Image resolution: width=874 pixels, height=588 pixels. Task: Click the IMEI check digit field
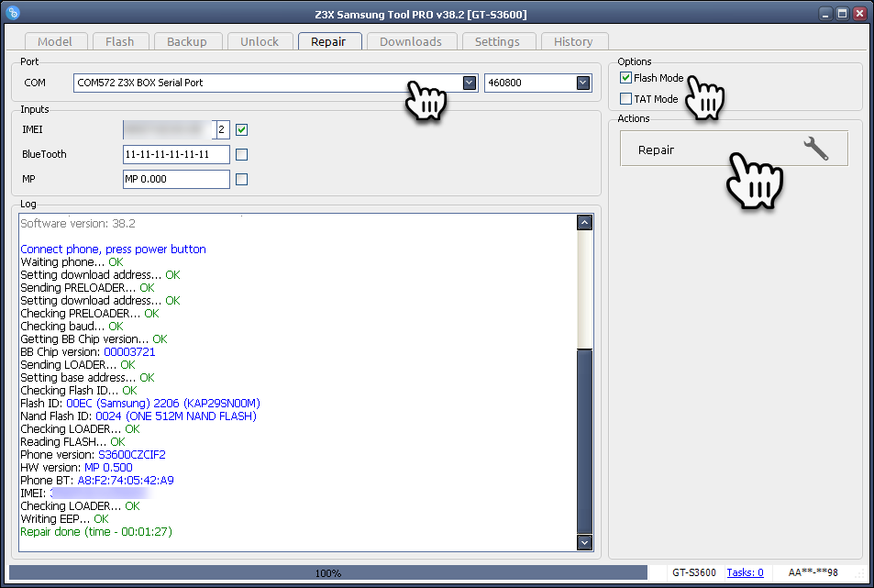coord(222,130)
